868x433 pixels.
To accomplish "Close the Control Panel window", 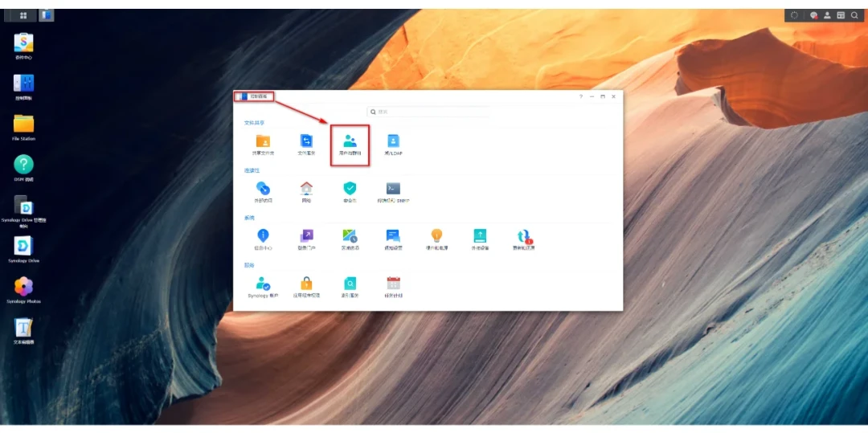I will pos(613,96).
